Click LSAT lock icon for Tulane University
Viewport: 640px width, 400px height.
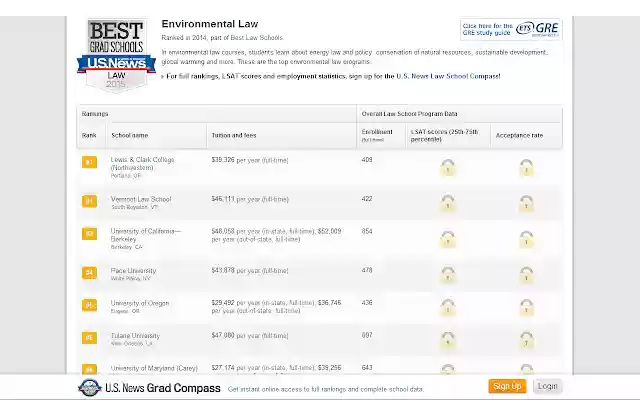click(x=448, y=340)
